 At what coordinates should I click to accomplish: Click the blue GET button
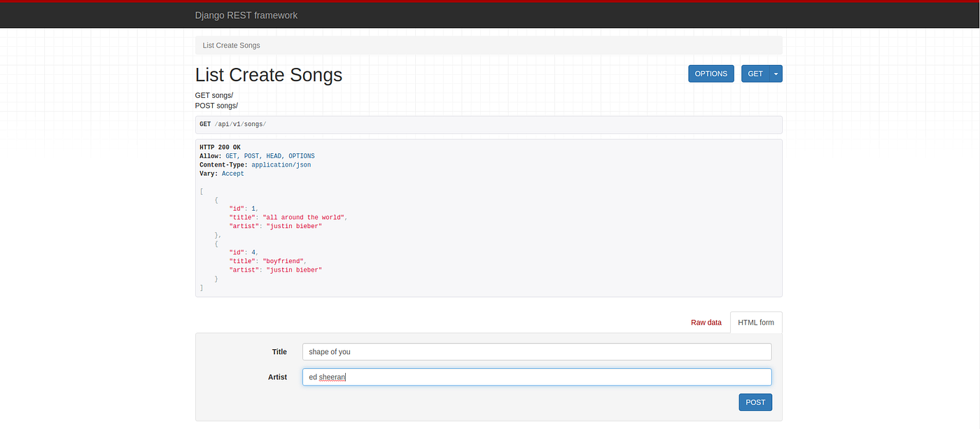tap(755, 73)
